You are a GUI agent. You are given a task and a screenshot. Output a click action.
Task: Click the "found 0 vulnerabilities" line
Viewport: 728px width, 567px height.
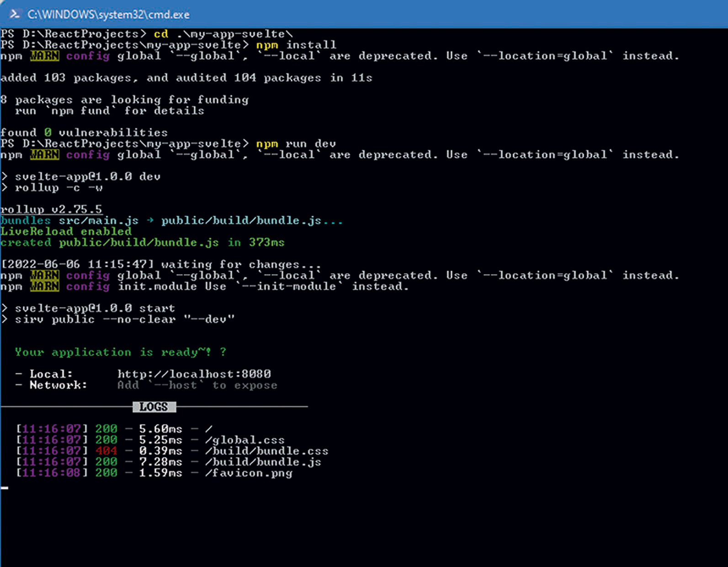point(84,133)
